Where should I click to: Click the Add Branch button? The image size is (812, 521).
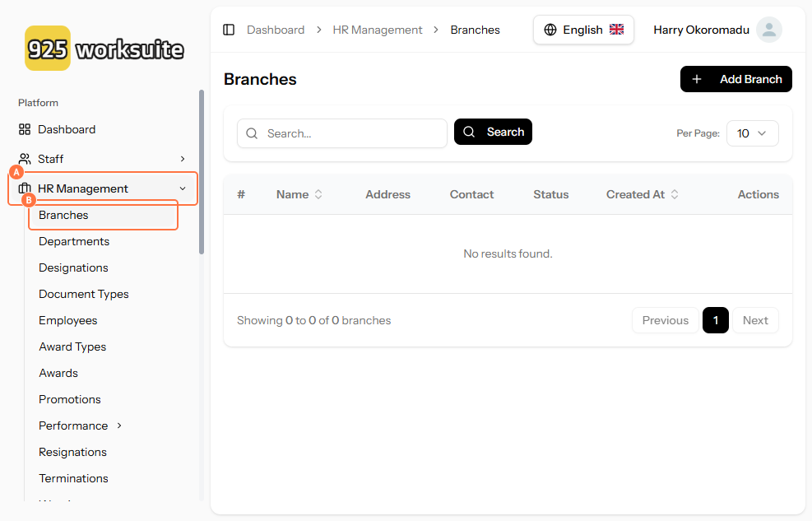735,79
